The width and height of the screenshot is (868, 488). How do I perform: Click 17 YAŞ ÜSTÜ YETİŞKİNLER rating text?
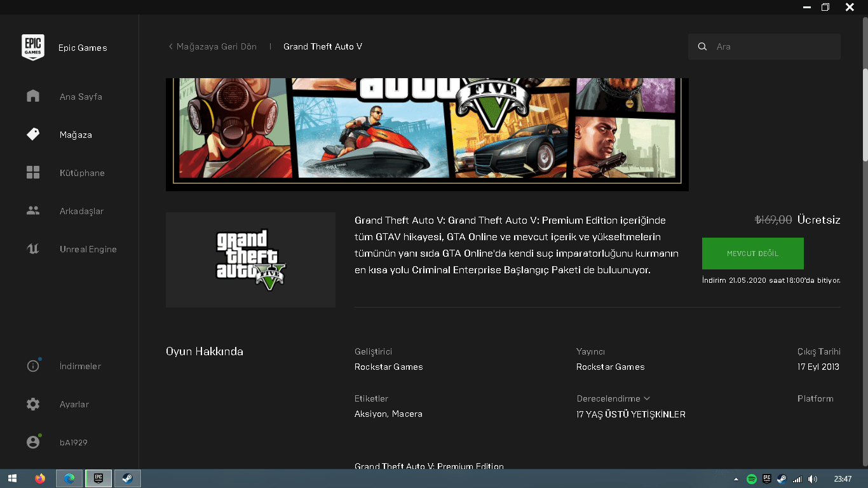coord(631,414)
